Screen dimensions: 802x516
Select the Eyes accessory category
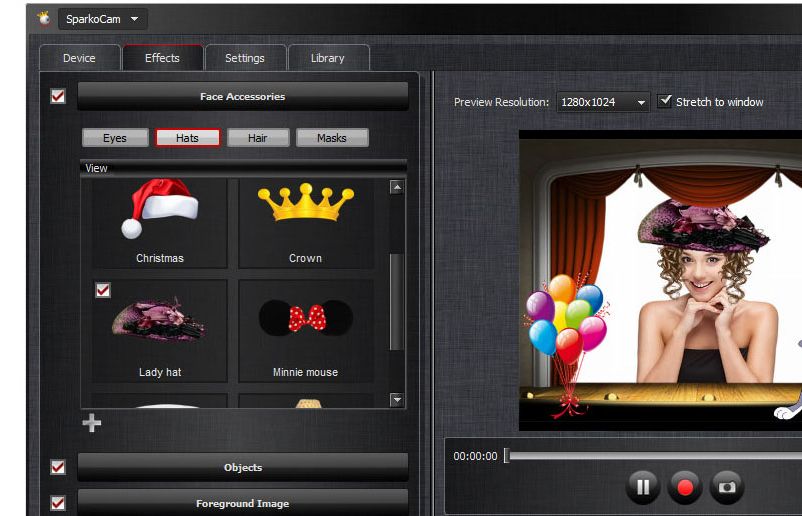coord(115,138)
